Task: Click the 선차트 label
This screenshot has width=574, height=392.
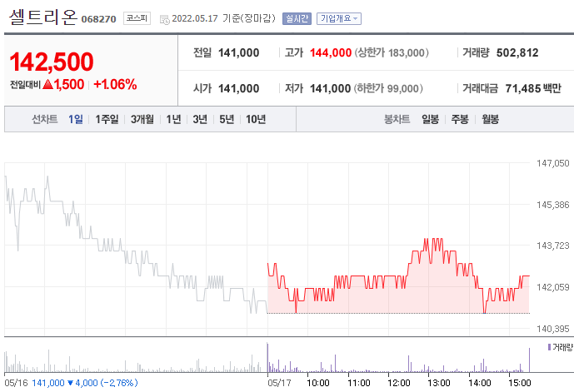Action: point(45,119)
